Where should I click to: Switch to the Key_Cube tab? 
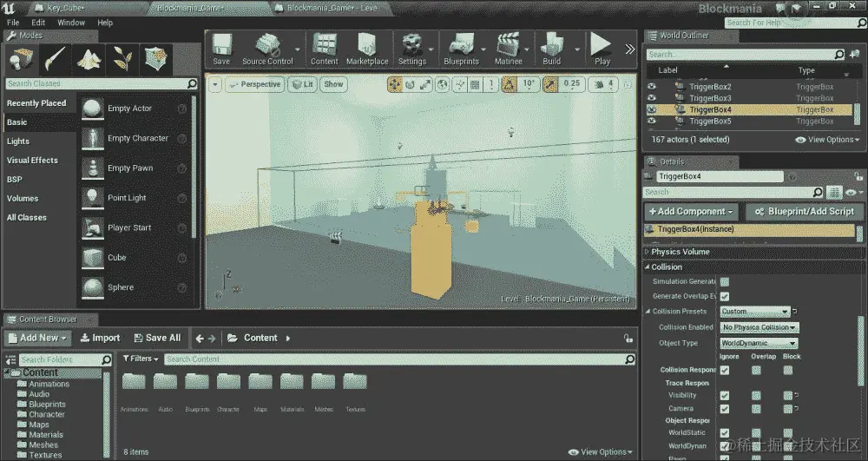tap(65, 8)
